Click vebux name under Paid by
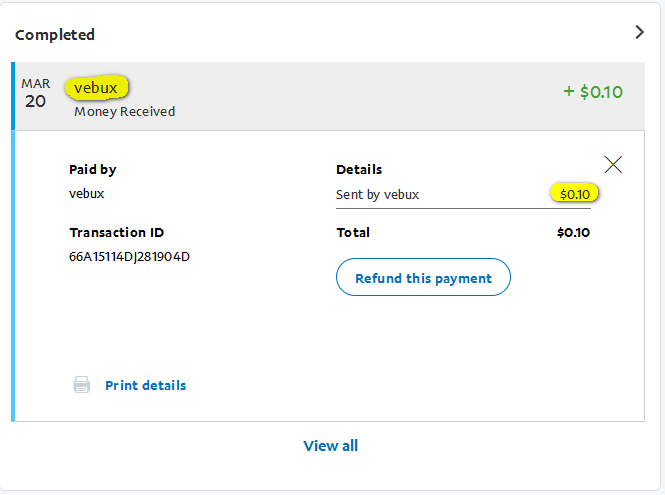 click(x=87, y=194)
